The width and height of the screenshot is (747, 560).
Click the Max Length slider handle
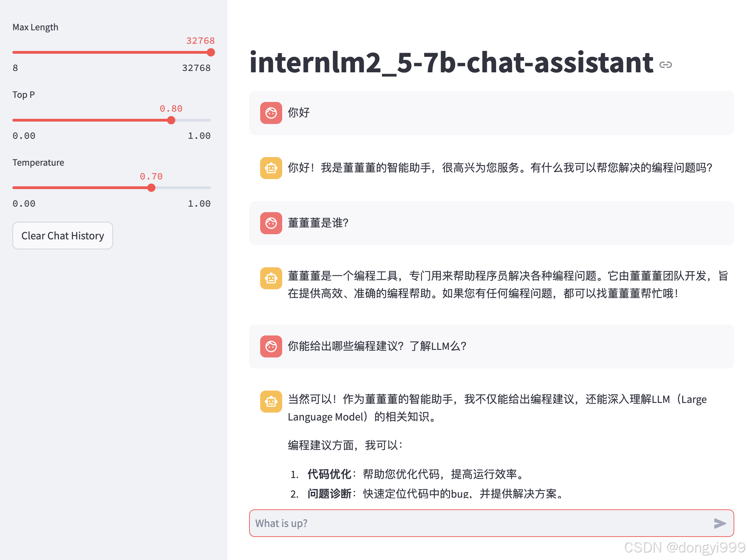point(211,52)
